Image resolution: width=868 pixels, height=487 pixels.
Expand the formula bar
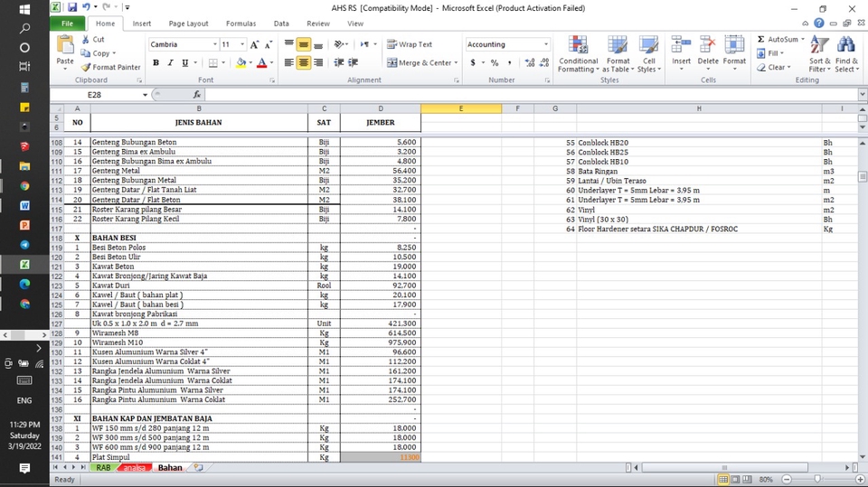tap(863, 95)
